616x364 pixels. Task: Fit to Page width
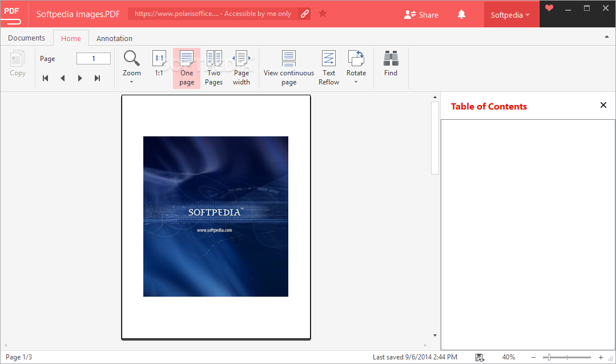pyautogui.click(x=241, y=68)
